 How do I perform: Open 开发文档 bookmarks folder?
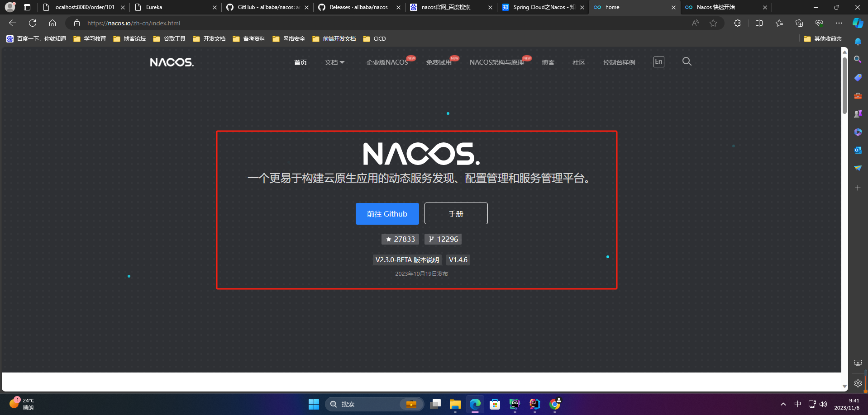pos(209,39)
